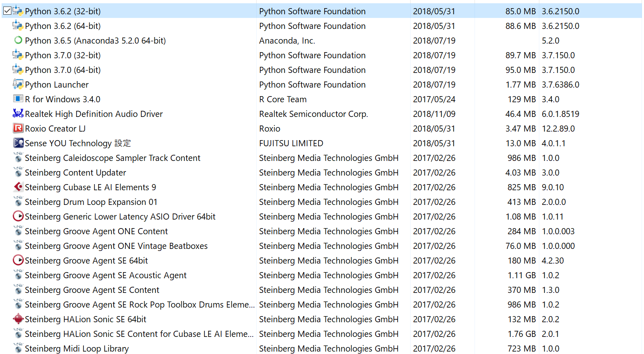Select the Python 3.7.0 (64-bit) program name
This screenshot has height=354, width=644.
tap(63, 70)
